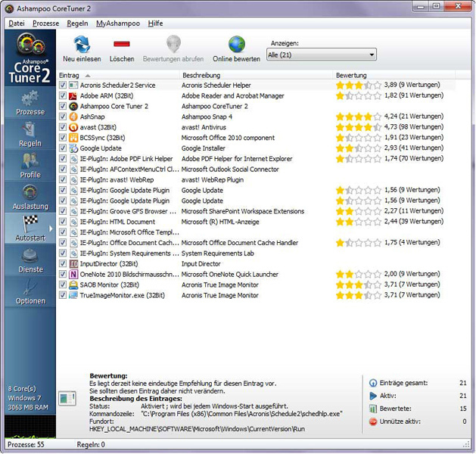Screen dimensions: 476x454
Task: Click the Prozesse: 55 status bar entry
Action: pos(26,445)
